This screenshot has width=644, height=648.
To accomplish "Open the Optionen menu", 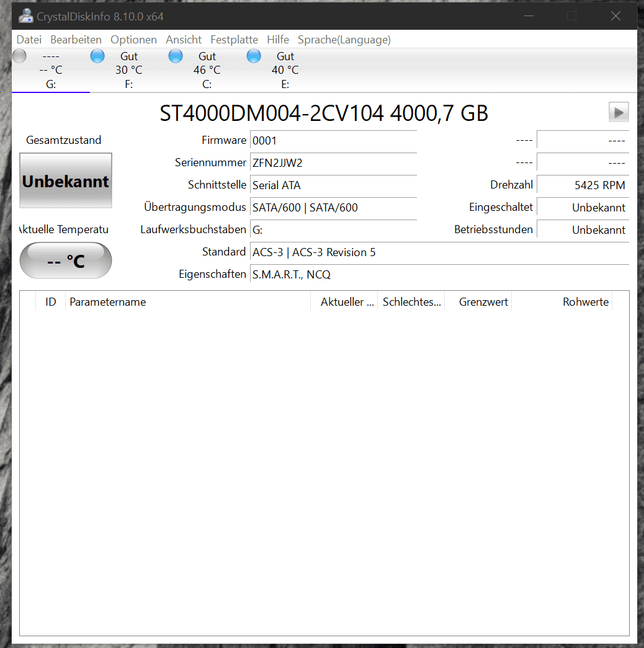I will [x=133, y=40].
